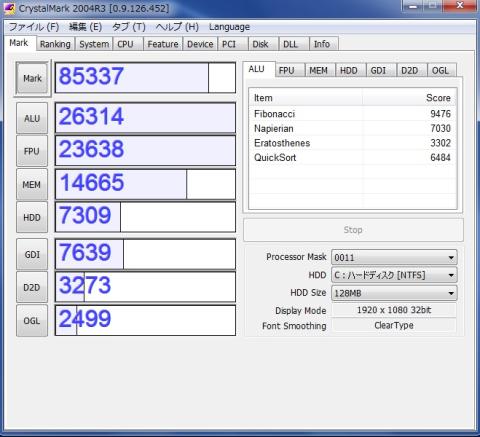Click the Font Smoothing value ClearType
Screen dimensions: 480x437
(x=394, y=326)
